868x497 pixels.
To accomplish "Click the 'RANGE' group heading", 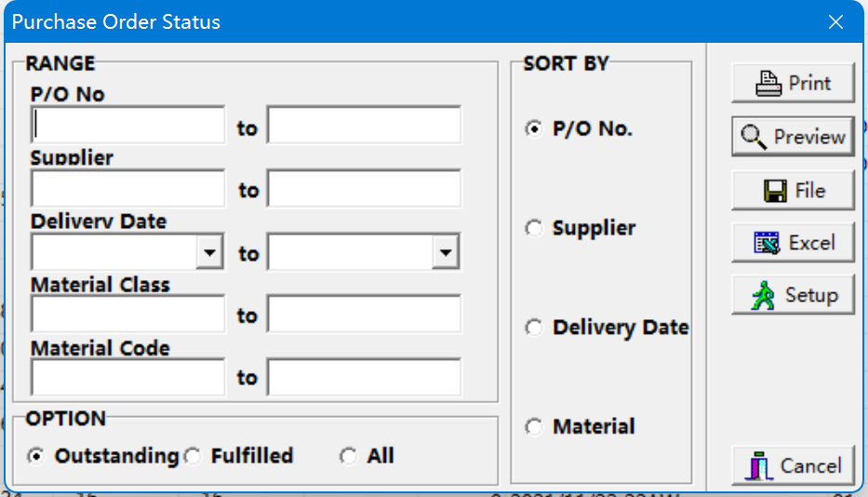I will click(60, 63).
